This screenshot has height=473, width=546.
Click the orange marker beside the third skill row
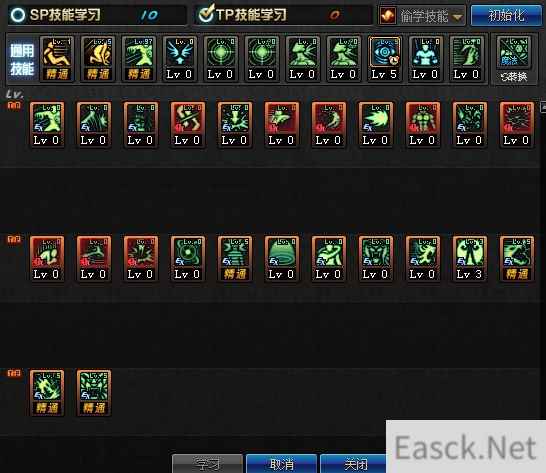click(14, 373)
